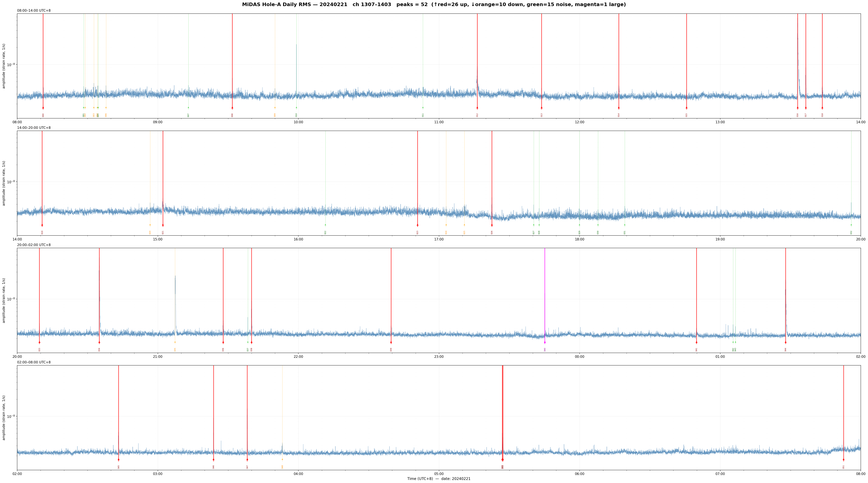
Task: Select the 15:00 time tick label
Action: point(158,239)
